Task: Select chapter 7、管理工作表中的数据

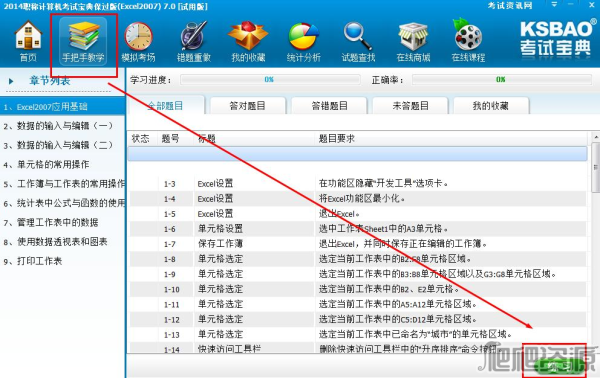Action: pos(62,222)
